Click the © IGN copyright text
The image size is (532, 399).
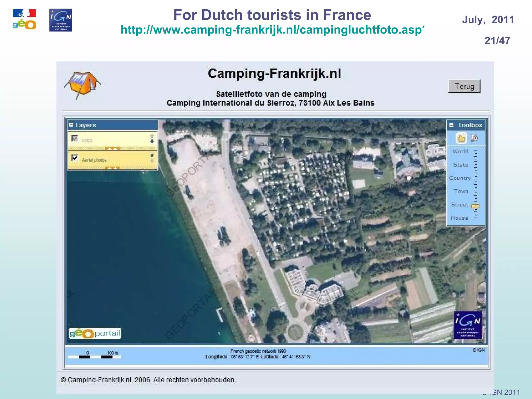479,350
